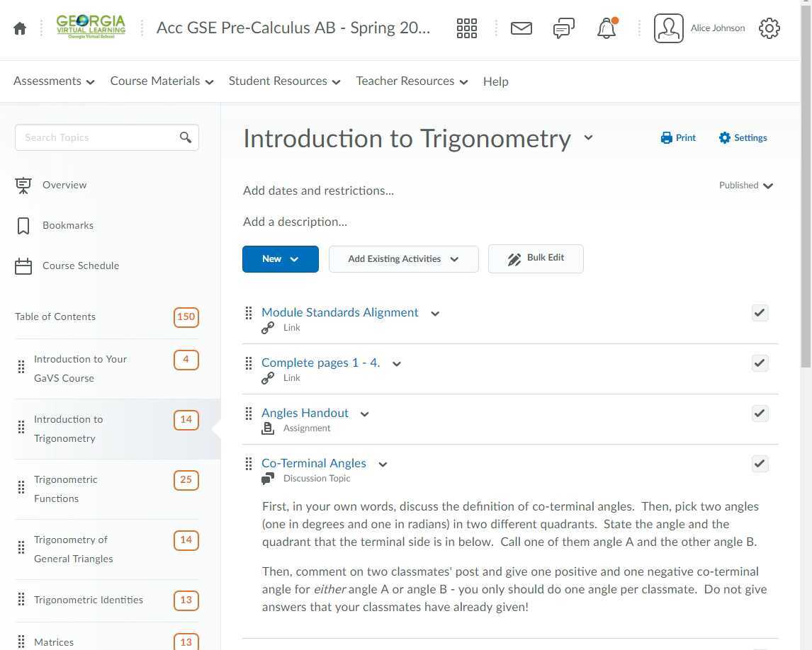Open the Add Existing Activities dropdown

tap(403, 259)
